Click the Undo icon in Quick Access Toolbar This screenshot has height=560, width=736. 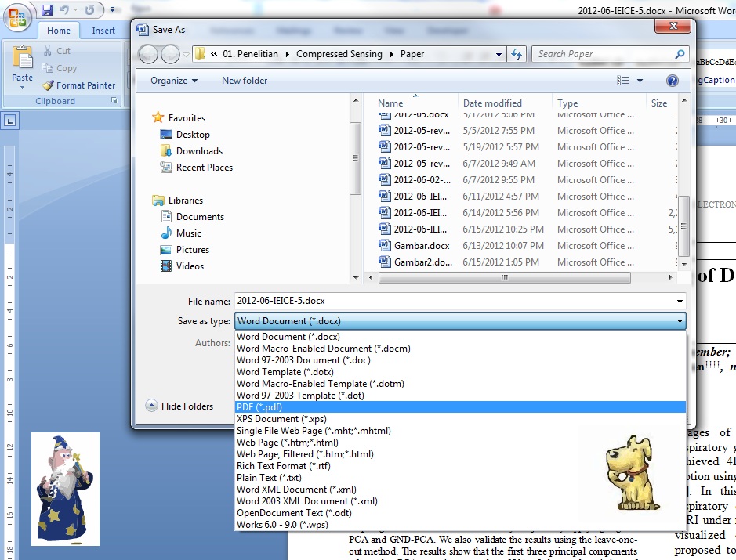pos(63,9)
